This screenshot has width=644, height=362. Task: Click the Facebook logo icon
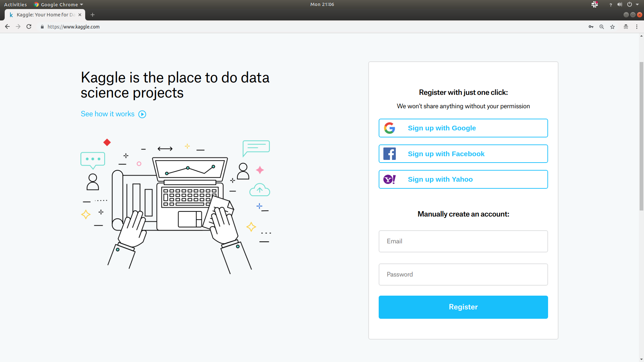coord(389,154)
